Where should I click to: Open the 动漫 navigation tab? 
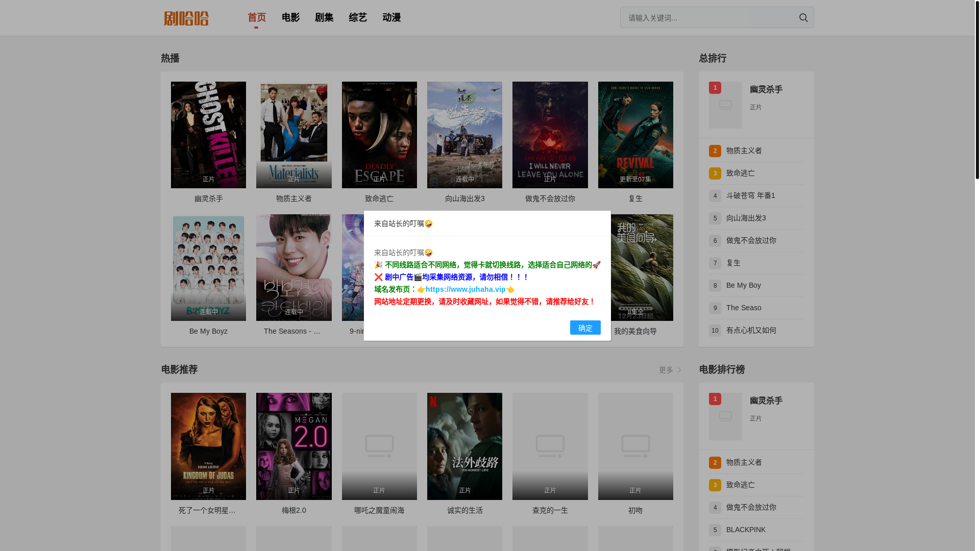point(391,18)
